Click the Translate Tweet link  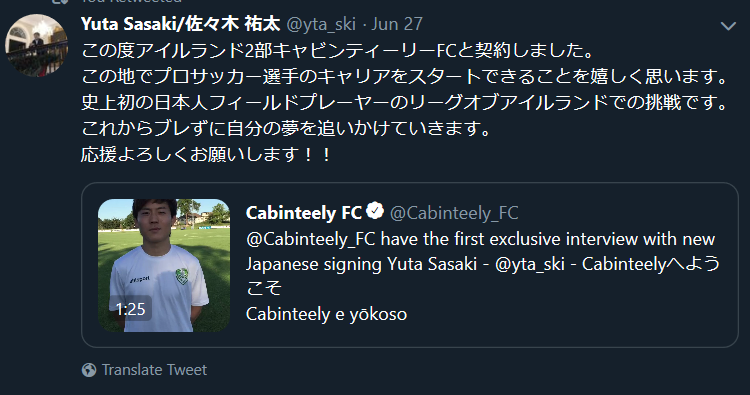pyautogui.click(x=154, y=370)
